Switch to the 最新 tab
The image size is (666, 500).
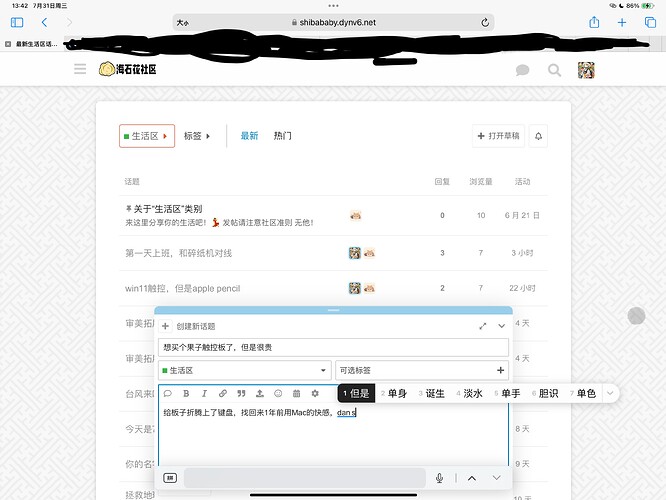[x=249, y=136]
